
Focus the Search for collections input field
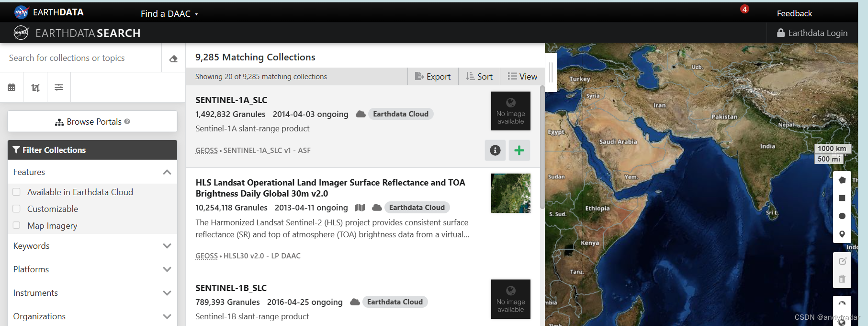pos(80,58)
